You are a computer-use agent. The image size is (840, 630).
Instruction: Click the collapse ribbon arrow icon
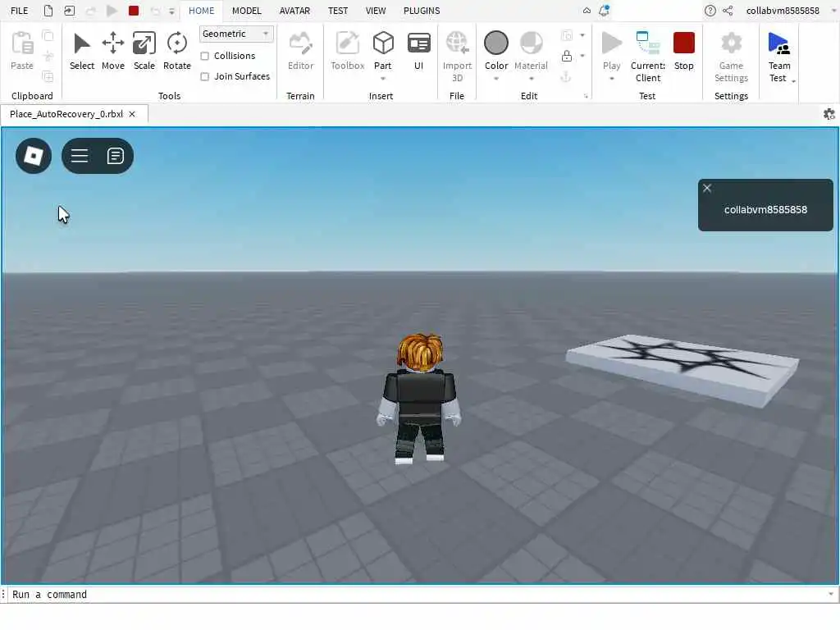point(587,11)
